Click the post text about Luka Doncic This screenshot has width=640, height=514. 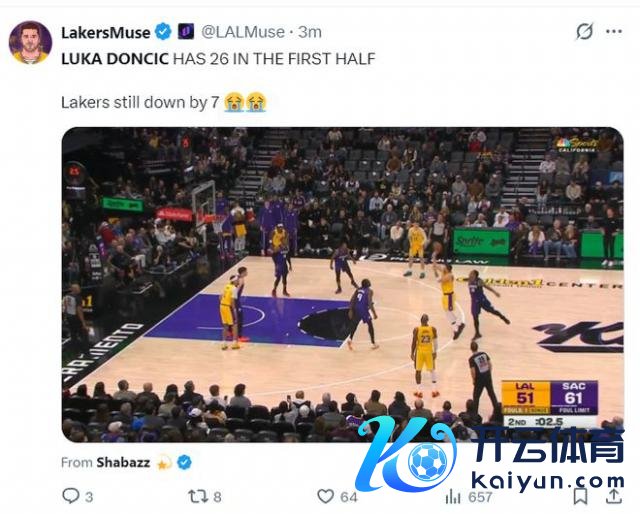[x=218, y=59]
